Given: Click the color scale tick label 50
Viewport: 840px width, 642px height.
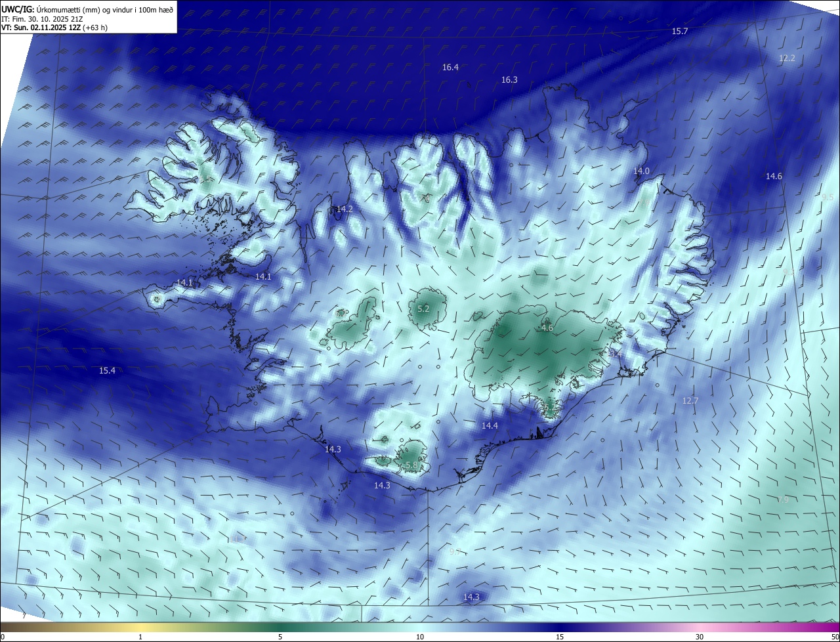Looking at the screenshot, I should coord(835,637).
